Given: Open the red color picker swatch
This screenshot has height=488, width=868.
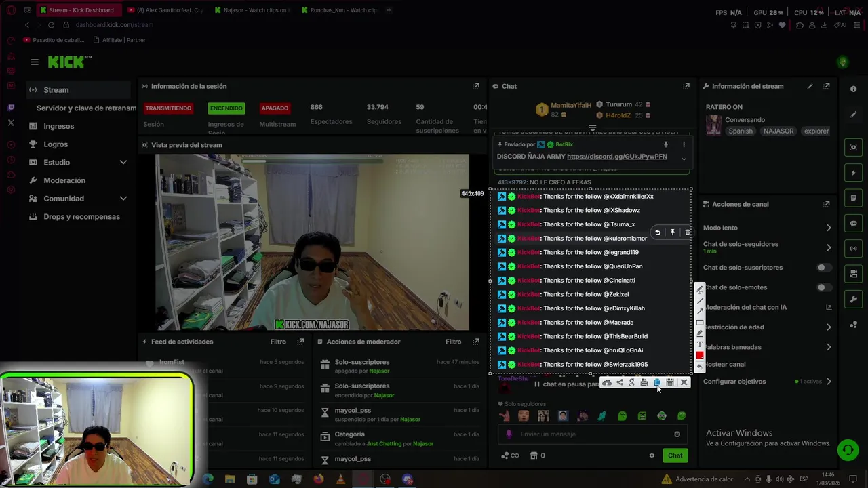Looking at the screenshot, I should 700,355.
